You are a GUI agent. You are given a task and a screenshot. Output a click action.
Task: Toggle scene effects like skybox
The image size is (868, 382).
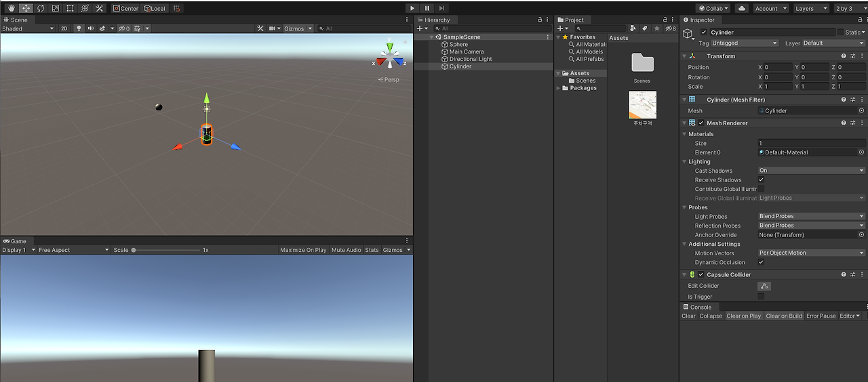(x=102, y=28)
